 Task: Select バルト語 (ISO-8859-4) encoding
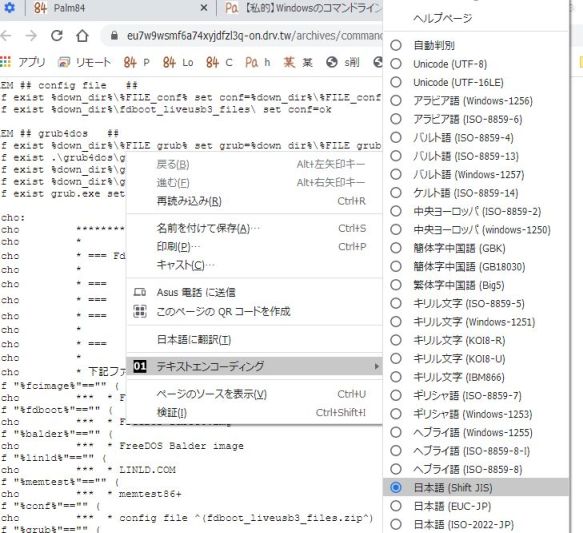[x=476, y=138]
